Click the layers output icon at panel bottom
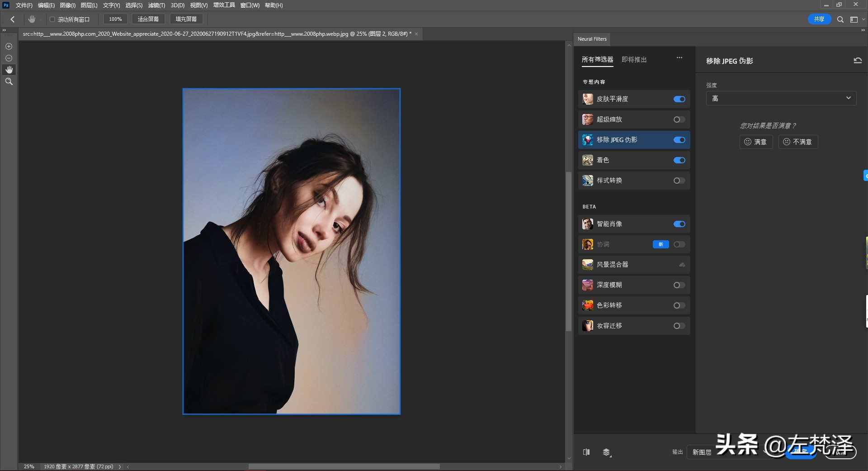Viewport: 868px width, 471px height. (607, 452)
